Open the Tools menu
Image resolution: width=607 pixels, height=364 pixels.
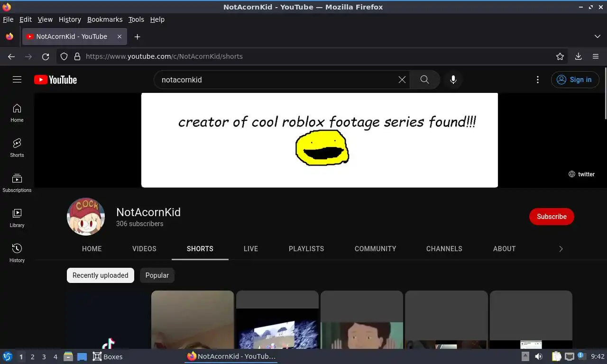click(136, 19)
